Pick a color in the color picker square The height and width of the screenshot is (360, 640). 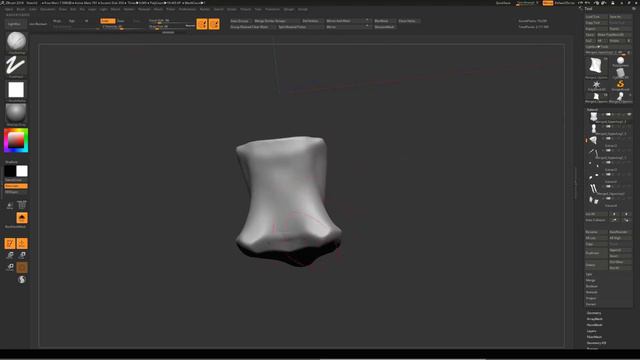pyautogui.click(x=16, y=140)
